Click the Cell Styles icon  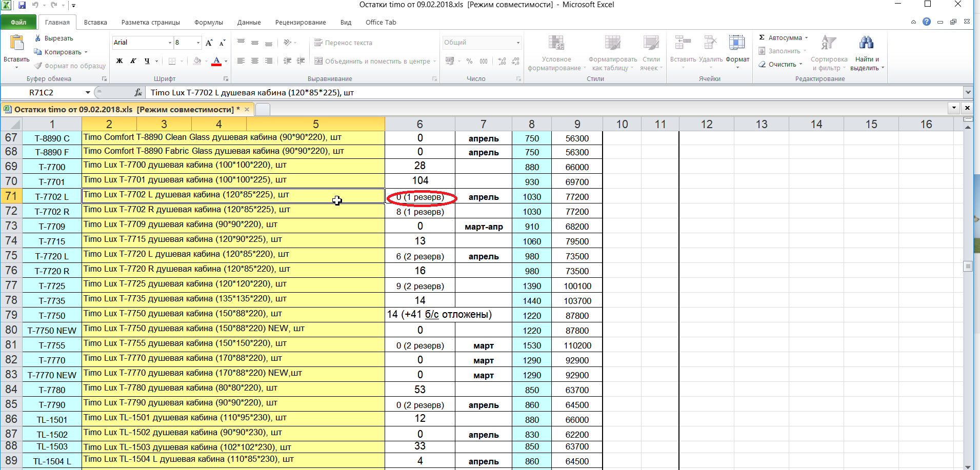(x=651, y=43)
